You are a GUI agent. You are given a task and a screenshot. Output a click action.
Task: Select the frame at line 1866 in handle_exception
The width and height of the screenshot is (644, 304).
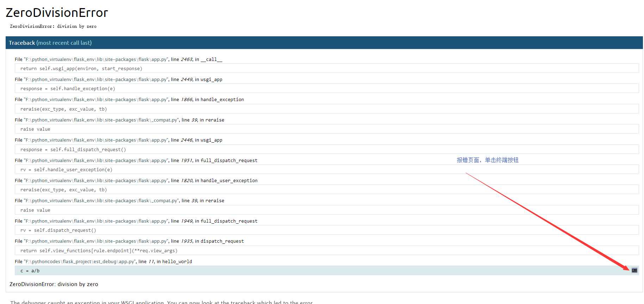pyautogui.click(x=129, y=99)
